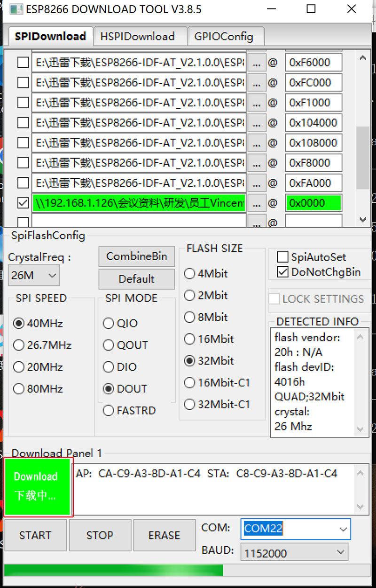Viewport: 376px width, 588px height.
Task: Click the green \\192.168.1.126 file path field
Action: 139,203
